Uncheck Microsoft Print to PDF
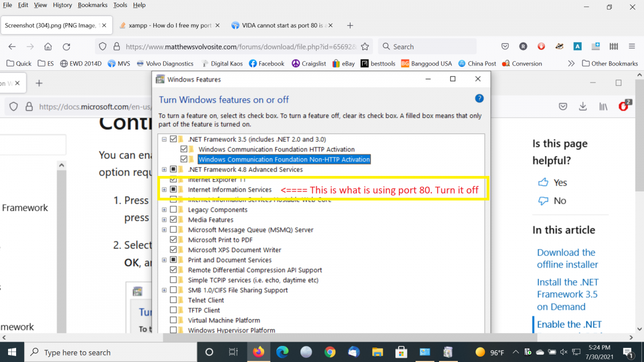Screen dimensions: 644x362 pyautogui.click(x=173, y=240)
